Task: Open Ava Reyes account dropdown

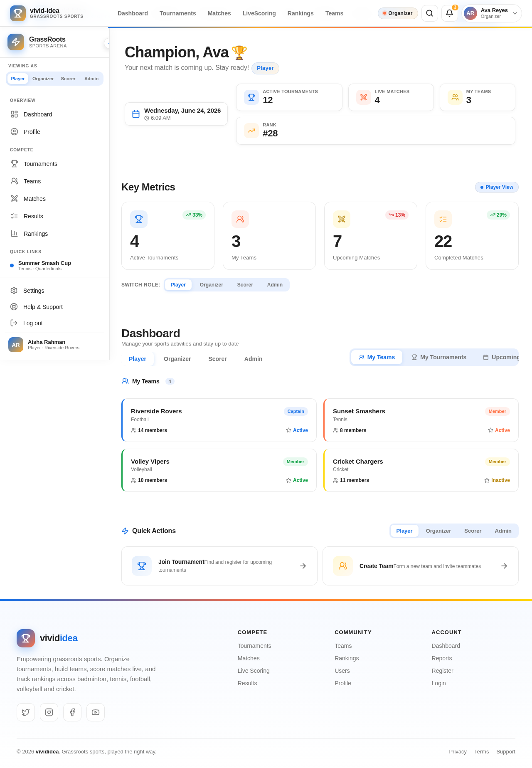Action: tap(492, 13)
